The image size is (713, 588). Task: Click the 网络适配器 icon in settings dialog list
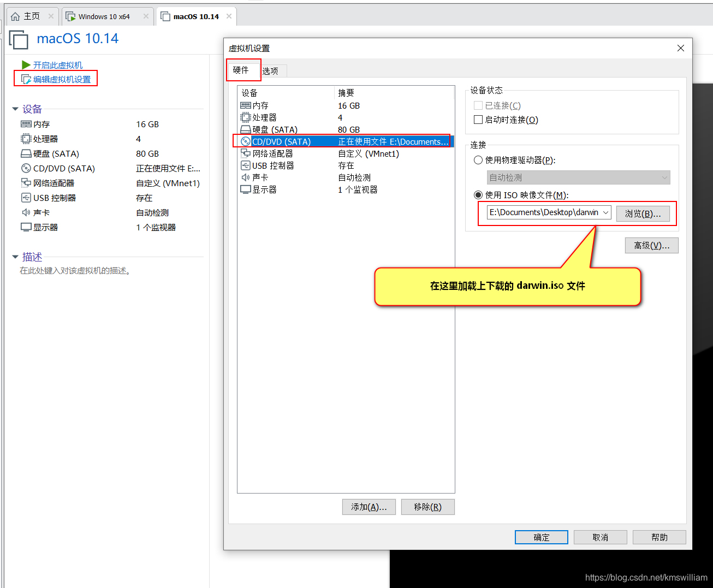click(x=246, y=153)
